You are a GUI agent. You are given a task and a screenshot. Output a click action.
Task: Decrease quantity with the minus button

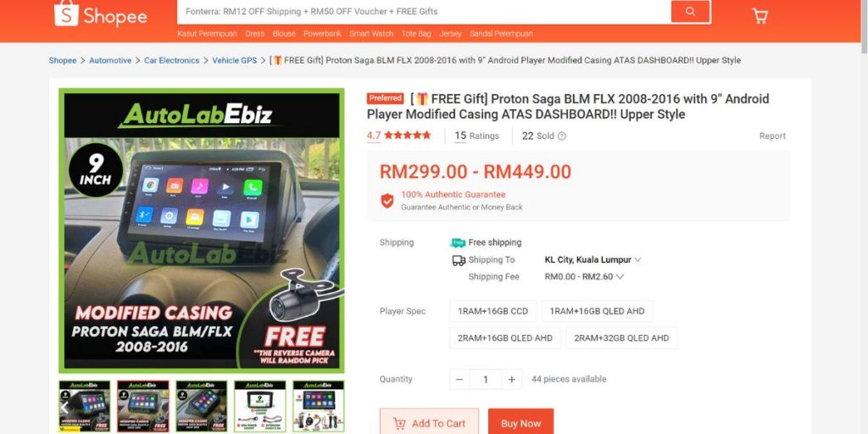pyautogui.click(x=459, y=379)
